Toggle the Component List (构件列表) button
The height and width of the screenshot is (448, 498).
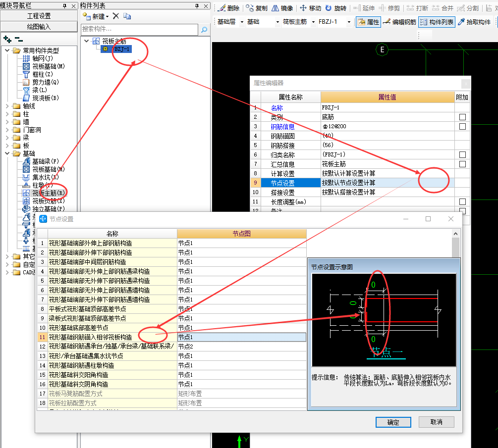click(437, 22)
